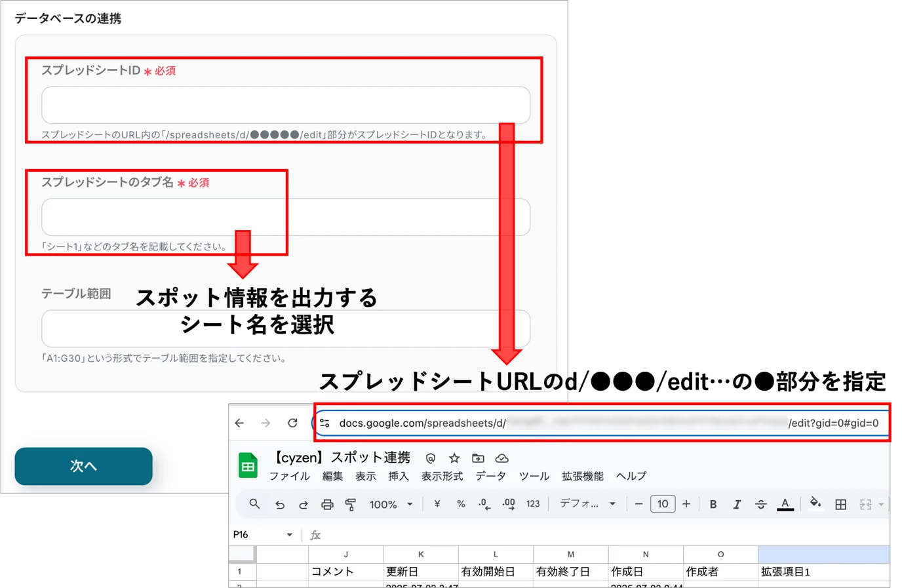Click the undo icon
The image size is (902, 588).
[280, 505]
